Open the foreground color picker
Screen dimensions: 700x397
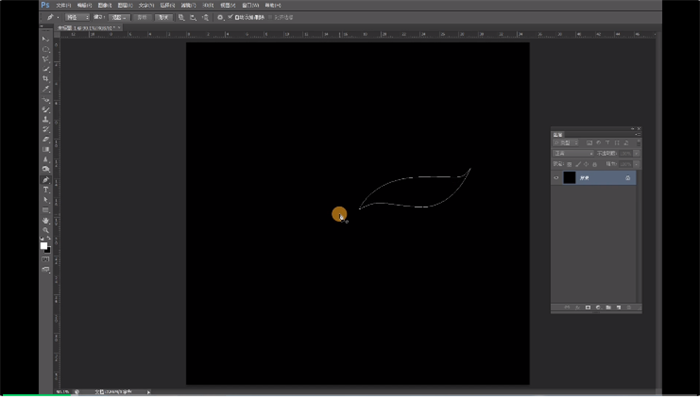[44, 246]
